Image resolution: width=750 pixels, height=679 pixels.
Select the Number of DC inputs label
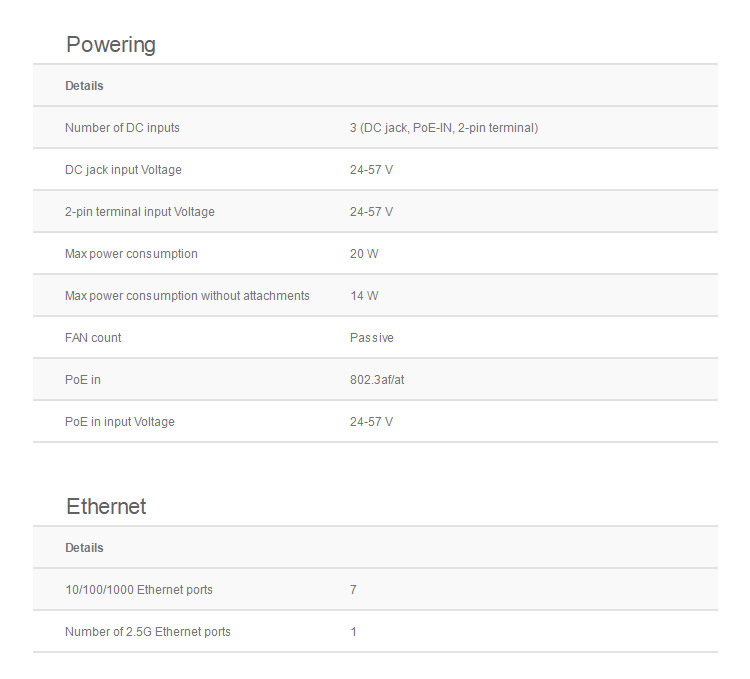tap(122, 128)
